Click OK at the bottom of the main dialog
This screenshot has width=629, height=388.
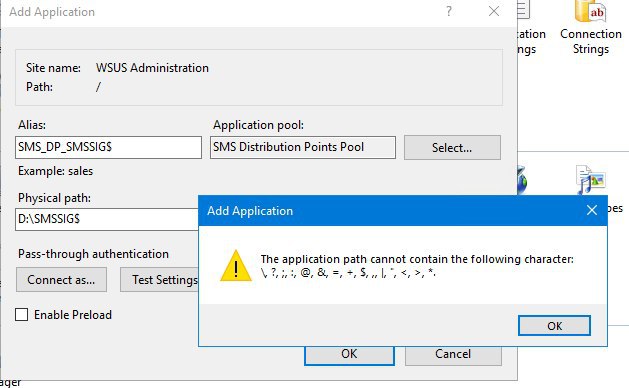tap(349, 355)
